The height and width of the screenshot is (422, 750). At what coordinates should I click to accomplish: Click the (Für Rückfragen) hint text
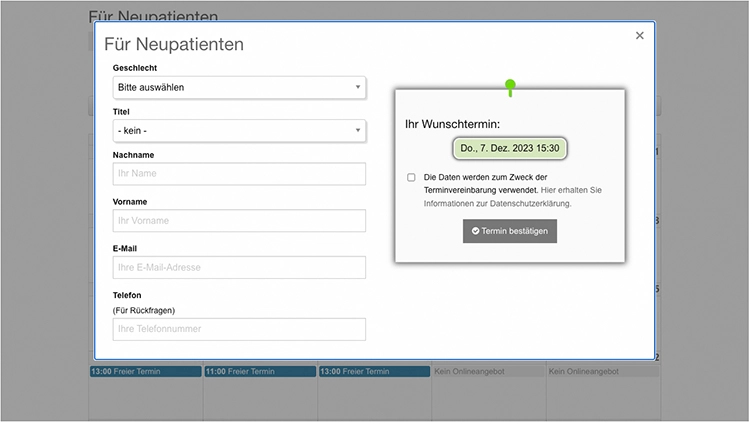pyautogui.click(x=144, y=311)
